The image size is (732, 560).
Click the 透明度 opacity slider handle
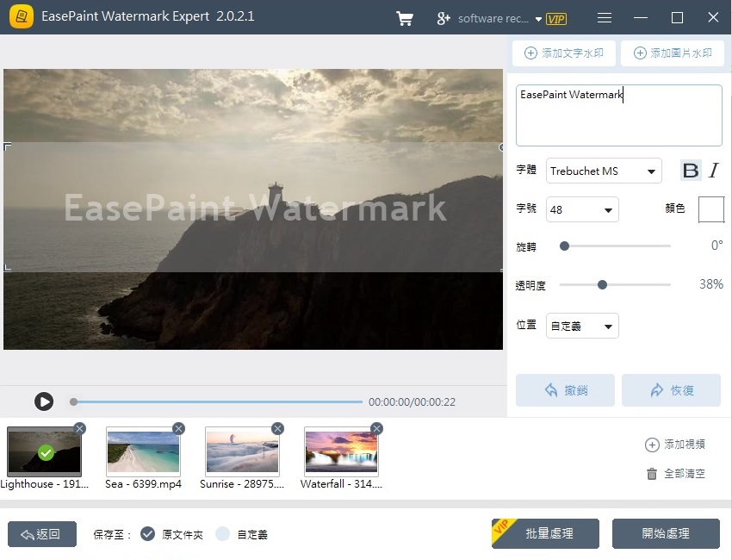click(x=602, y=284)
